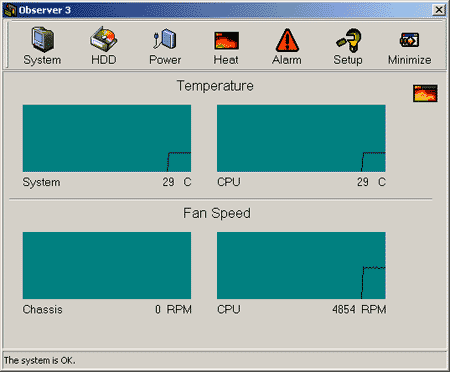This screenshot has width=450, height=372.
Task: Click the Chassis fan speed graph
Action: 107,266
